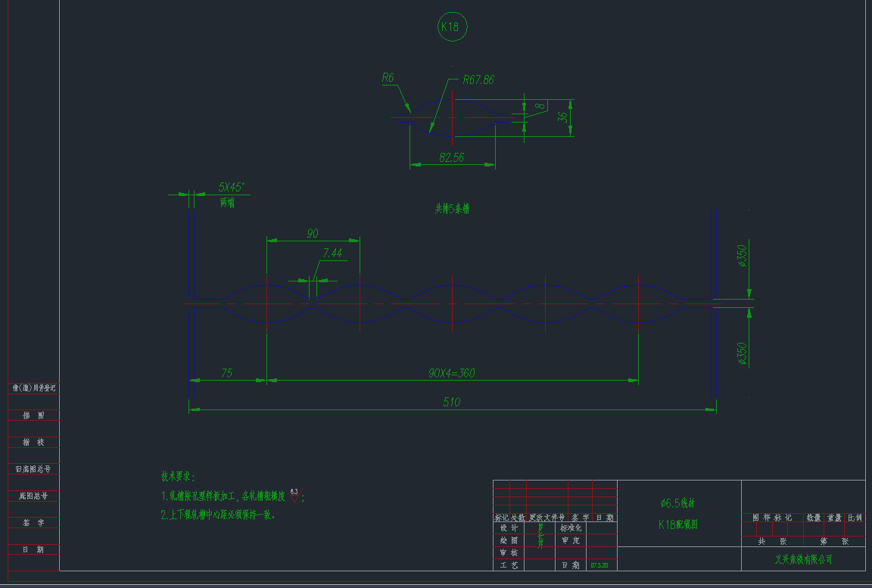Click the 描图 sidebar cell

pos(33,415)
